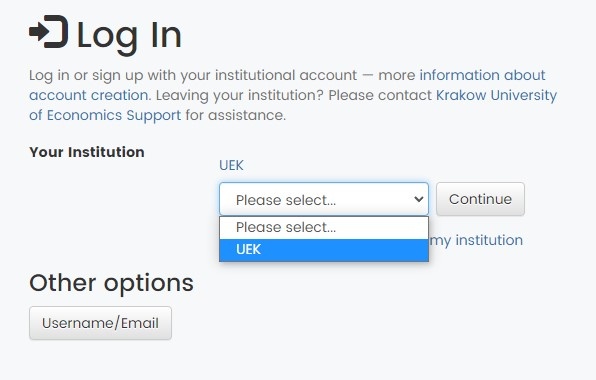Viewport: 596px width, 380px height.
Task: Click the login arrow icon beside heading
Action: pyautogui.click(x=49, y=32)
